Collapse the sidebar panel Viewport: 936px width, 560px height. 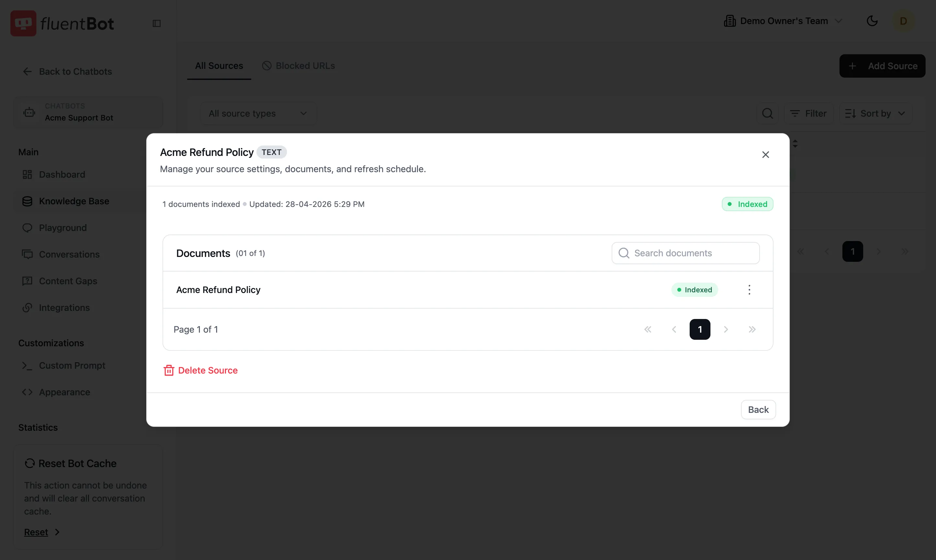click(x=157, y=23)
